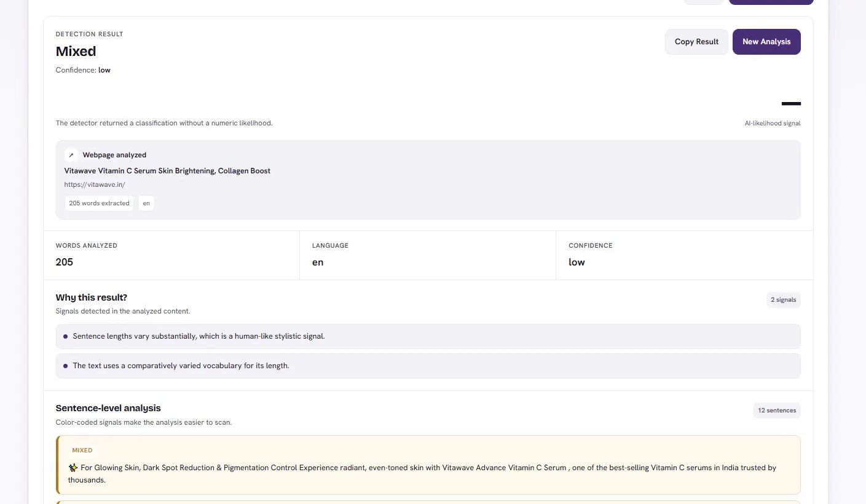Click the Words Analyzed 205 value
Image resolution: width=866 pixels, height=504 pixels.
click(65, 262)
